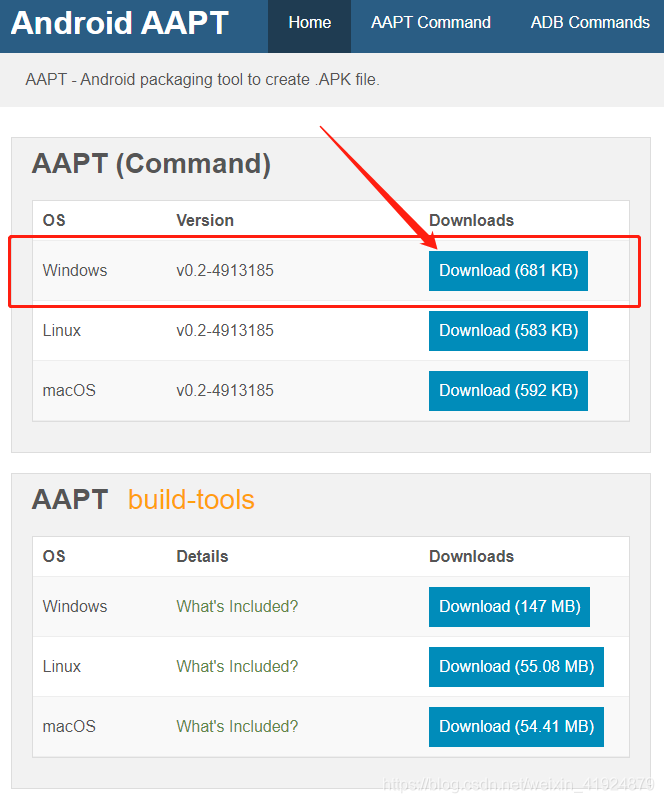Image resolution: width=664 pixels, height=803 pixels.
Task: Click the Downloads header in AAPT Command table
Action: (x=471, y=220)
